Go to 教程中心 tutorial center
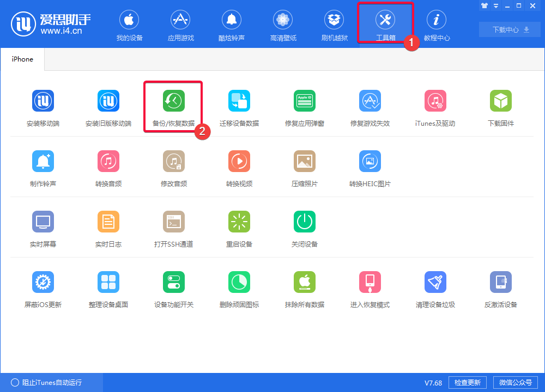This screenshot has height=392, width=545. [437, 24]
